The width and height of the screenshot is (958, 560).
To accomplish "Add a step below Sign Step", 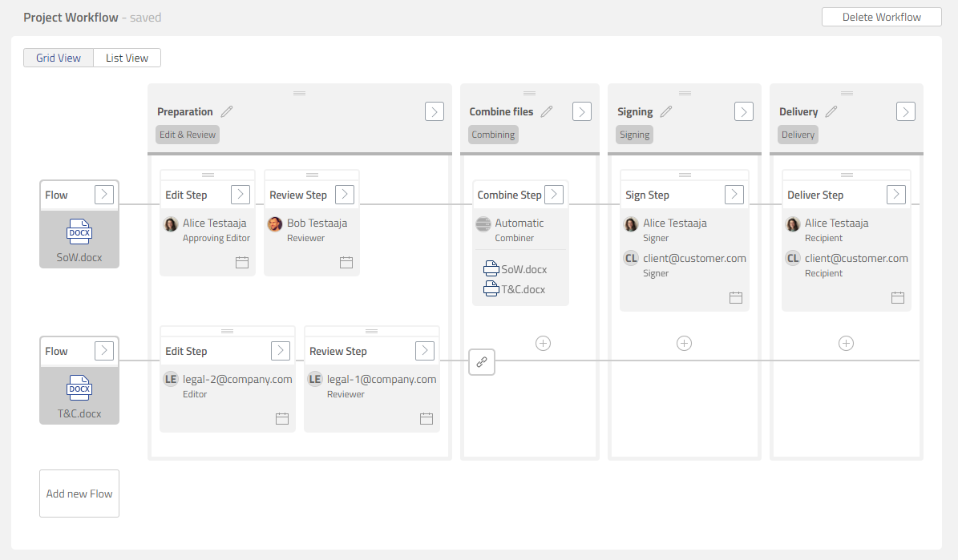I will pos(684,343).
